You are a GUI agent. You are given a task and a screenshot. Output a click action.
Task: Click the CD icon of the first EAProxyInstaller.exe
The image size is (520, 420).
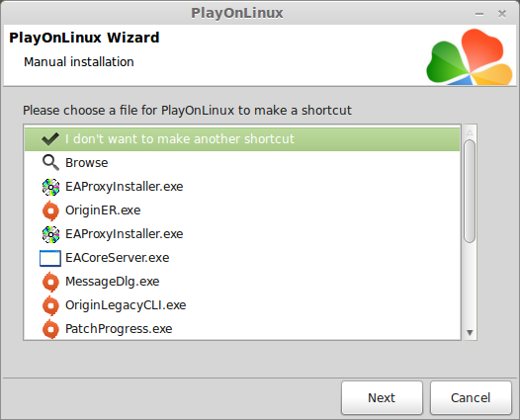[50, 187]
